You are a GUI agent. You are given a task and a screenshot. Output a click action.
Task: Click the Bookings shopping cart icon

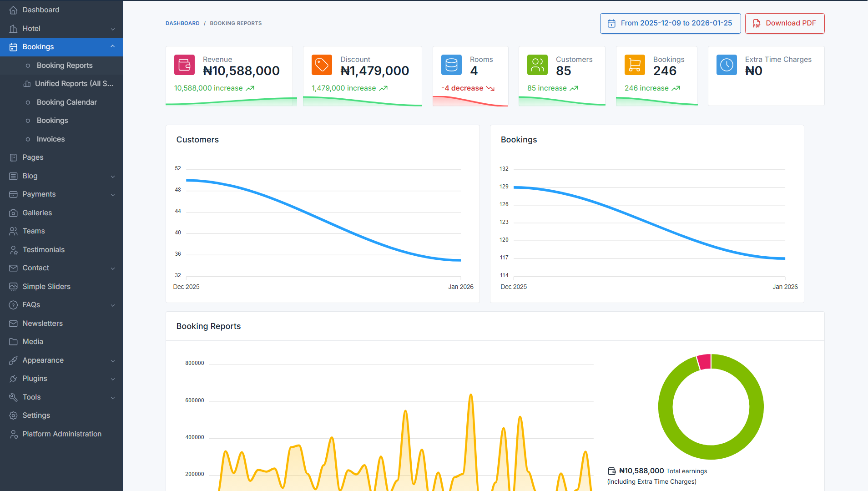coord(635,65)
